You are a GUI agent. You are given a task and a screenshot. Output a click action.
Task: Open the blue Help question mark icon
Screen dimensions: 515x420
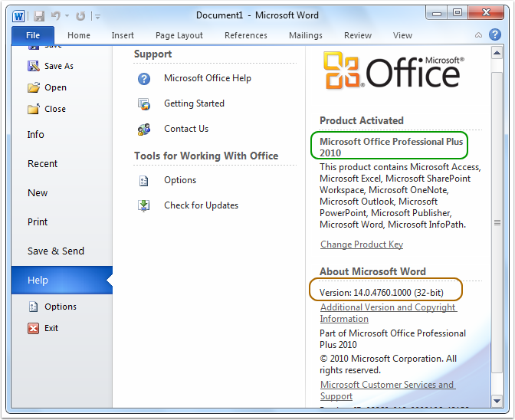[x=494, y=34]
